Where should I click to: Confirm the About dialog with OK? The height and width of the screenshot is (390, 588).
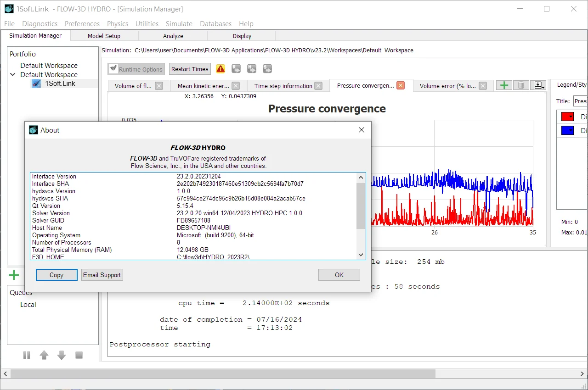pos(339,275)
